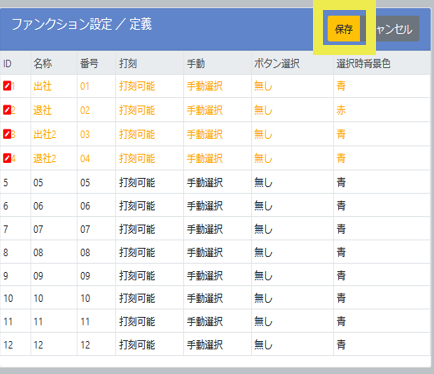Image resolution: width=434 pixels, height=374 pixels.
Task: Click number cell 02 in row 2
Action: 85,110
